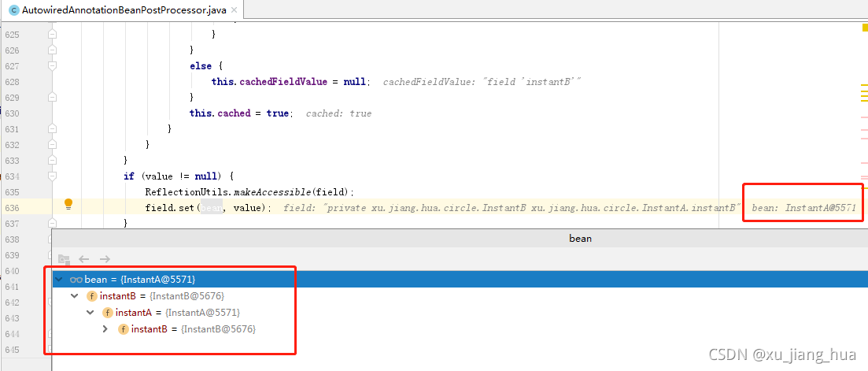Screen dimensions: 868x371
Task: Toggle the fold marker at if (value != null) line 634
Action: (52, 176)
